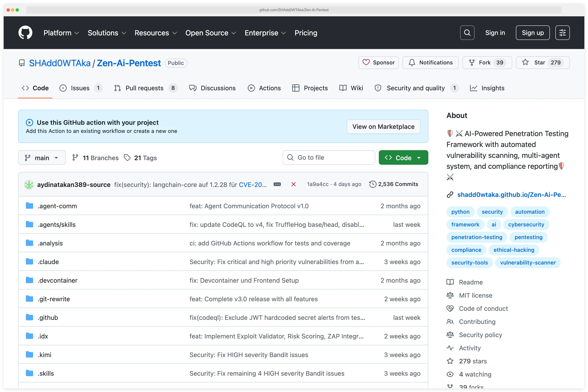Click the Contributing people icon
The width and height of the screenshot is (588, 392).
pos(450,321)
